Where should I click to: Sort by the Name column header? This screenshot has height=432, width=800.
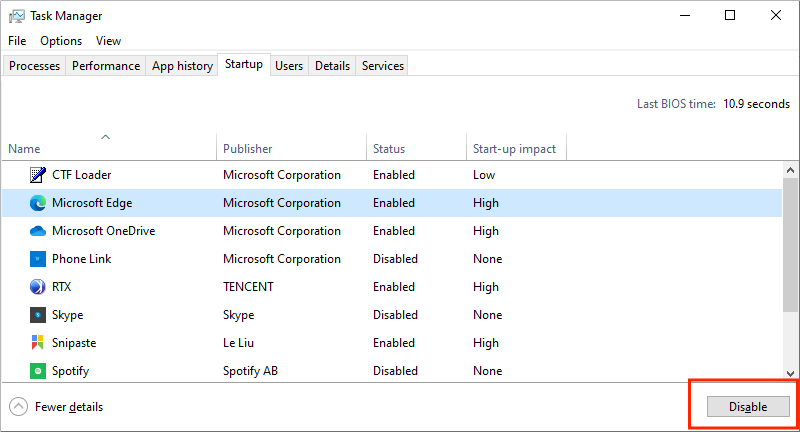[109, 147]
